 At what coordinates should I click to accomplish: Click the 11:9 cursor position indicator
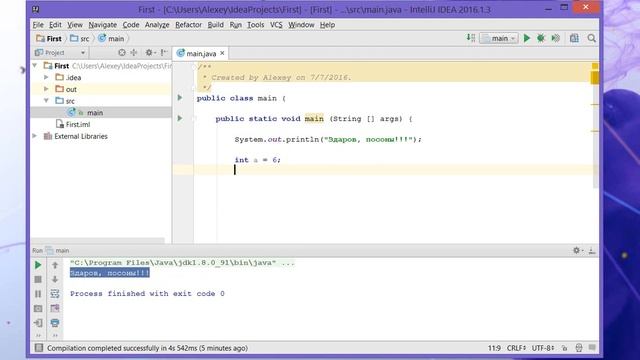coord(494,348)
